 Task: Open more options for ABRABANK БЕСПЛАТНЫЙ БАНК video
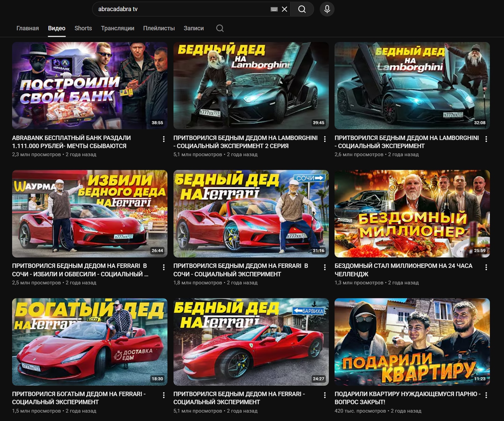(164, 139)
